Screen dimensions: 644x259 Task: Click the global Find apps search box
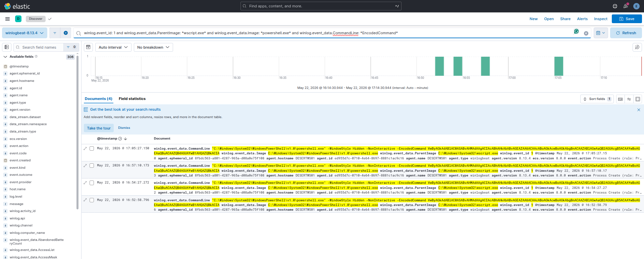321,6
